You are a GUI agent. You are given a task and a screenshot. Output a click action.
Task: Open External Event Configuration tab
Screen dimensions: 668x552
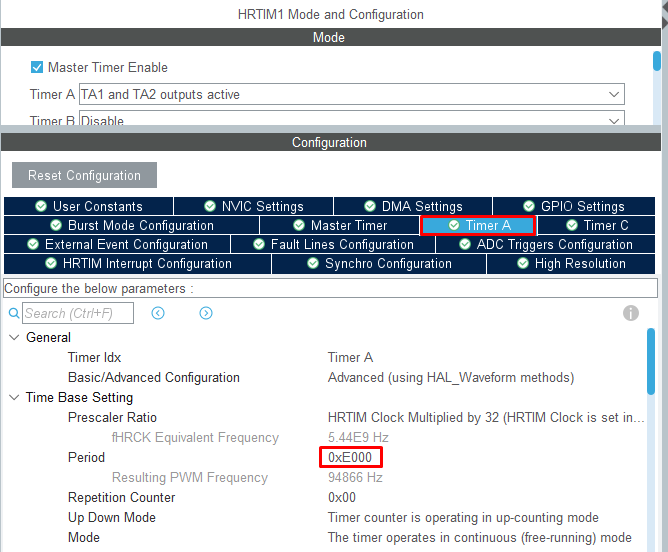(117, 244)
